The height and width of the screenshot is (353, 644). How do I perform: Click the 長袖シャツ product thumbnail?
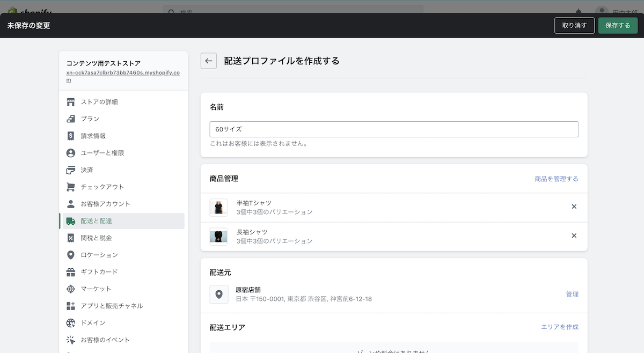(218, 236)
